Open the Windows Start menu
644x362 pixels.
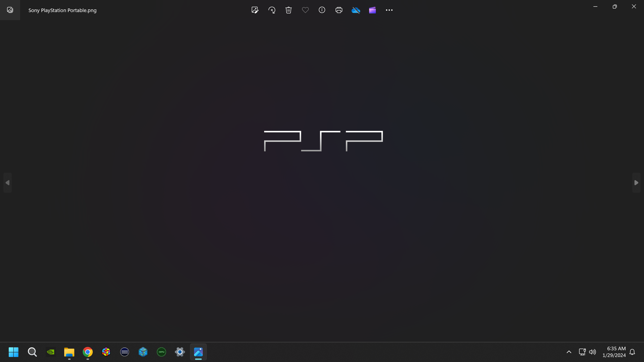coord(13,352)
